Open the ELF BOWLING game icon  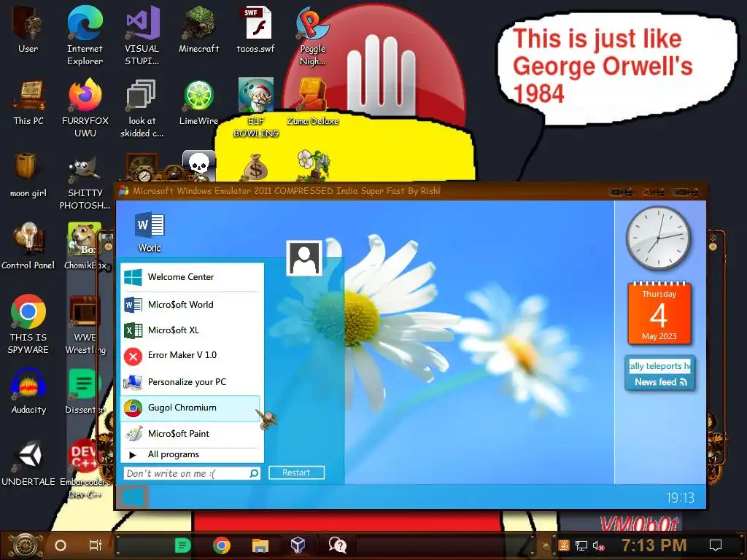coord(256,107)
